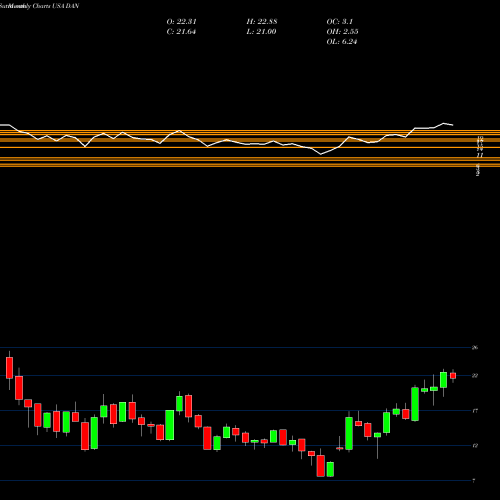Click the price axis label '22'
The height and width of the screenshot is (500, 500).
475,376
